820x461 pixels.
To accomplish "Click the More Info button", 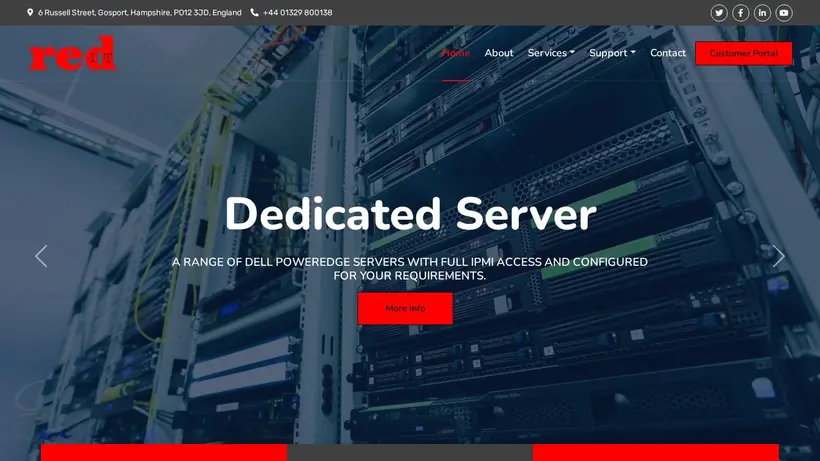I will click(x=405, y=308).
